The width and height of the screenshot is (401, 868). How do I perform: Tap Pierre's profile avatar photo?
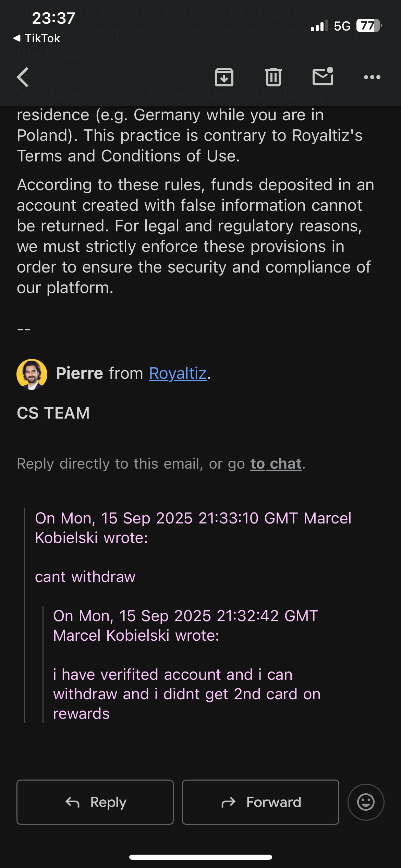[32, 374]
